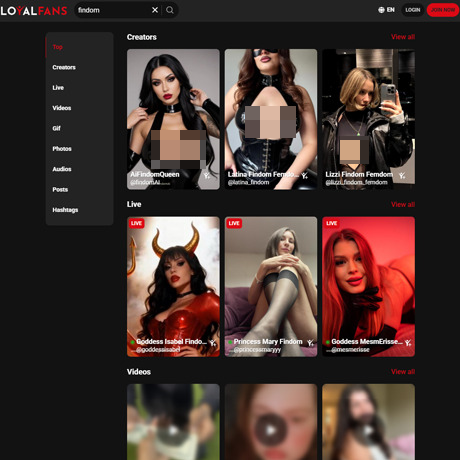The height and width of the screenshot is (460, 460).
Task: Click View all next to Creators
Action: tap(403, 37)
